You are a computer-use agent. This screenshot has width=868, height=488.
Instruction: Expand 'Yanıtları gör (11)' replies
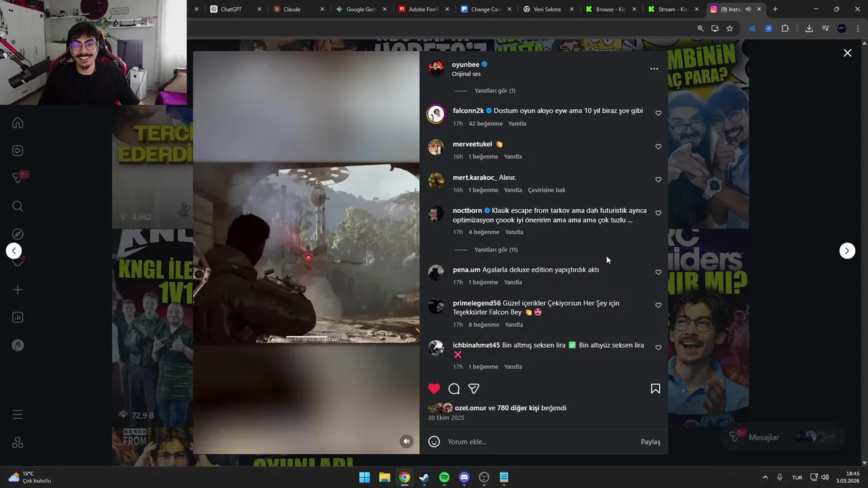click(x=496, y=249)
